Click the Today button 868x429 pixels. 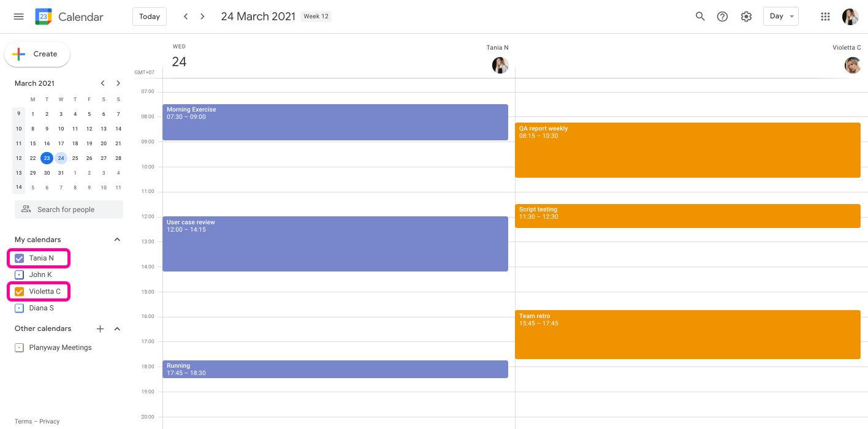pos(150,17)
